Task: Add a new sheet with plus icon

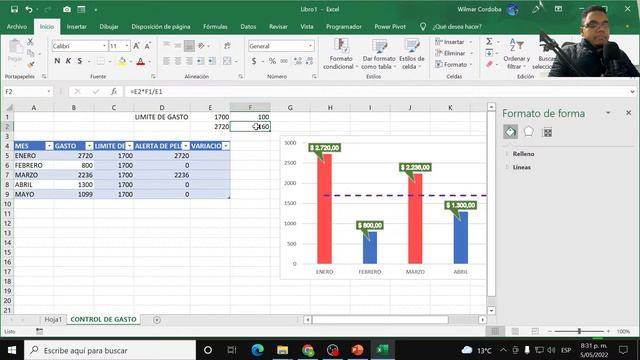Action: (157, 320)
